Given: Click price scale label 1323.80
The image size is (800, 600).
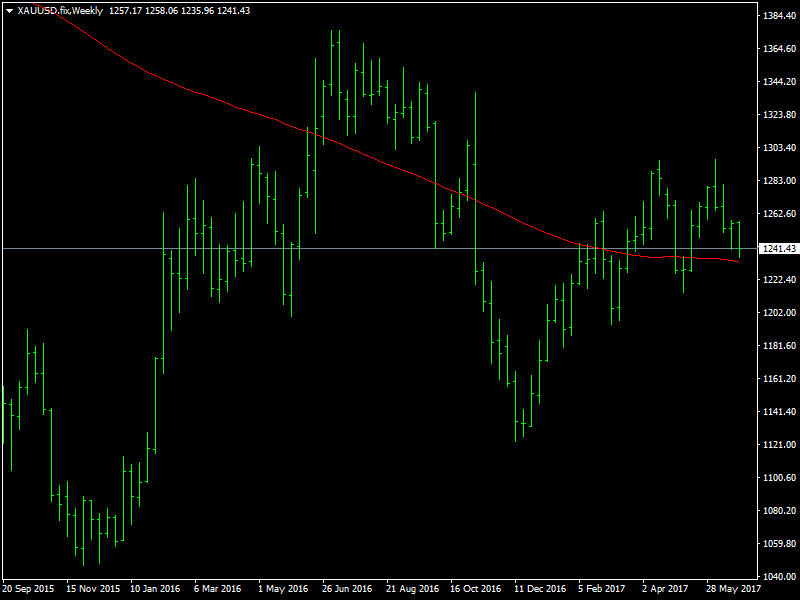Looking at the screenshot, I should click(x=779, y=114).
